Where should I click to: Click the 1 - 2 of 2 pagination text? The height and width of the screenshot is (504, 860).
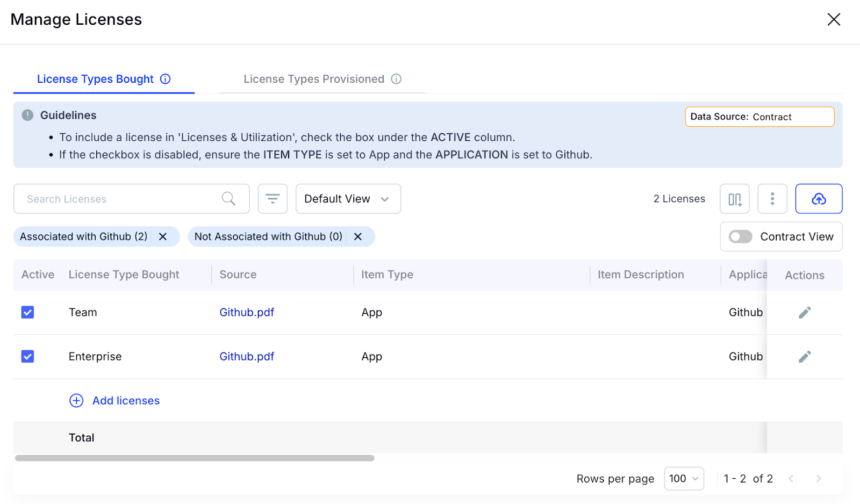(748, 478)
